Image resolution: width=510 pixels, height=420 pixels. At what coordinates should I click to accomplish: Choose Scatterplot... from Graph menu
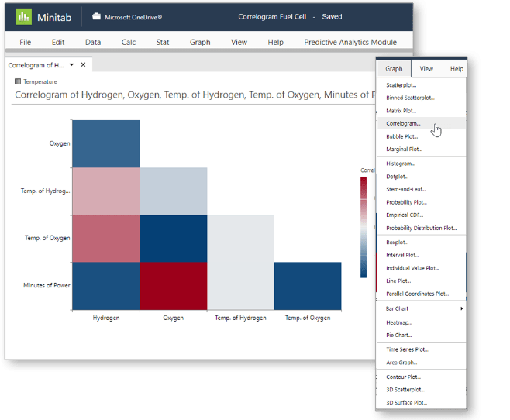click(421, 84)
